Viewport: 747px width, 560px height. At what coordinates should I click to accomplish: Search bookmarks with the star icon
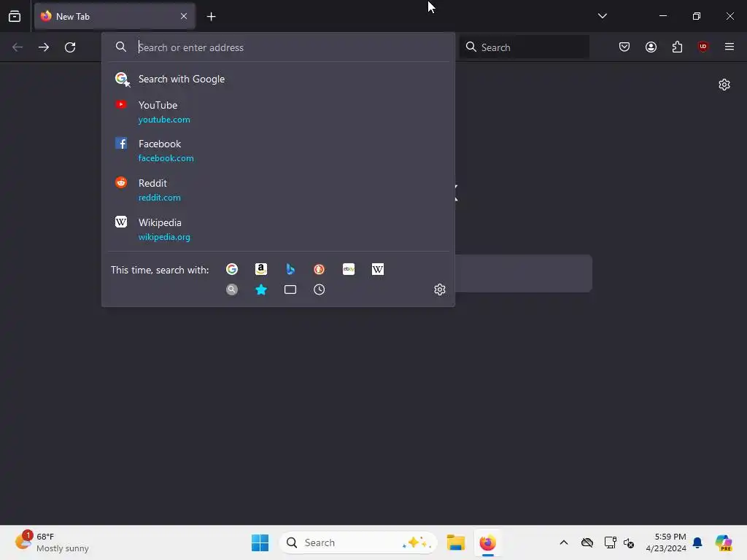[x=261, y=289]
